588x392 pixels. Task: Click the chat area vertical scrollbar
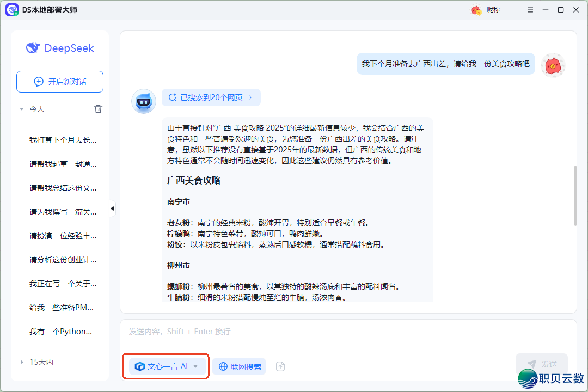tap(575, 195)
